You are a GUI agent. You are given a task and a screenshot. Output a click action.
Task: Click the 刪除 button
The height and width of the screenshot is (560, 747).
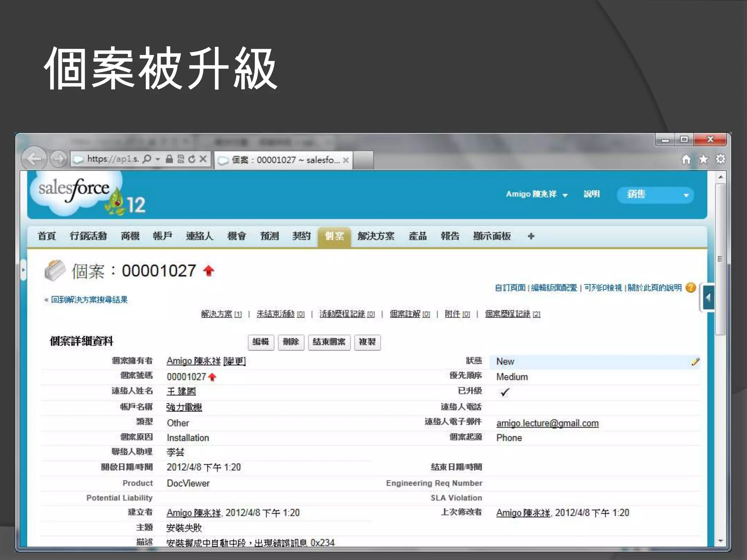tap(291, 342)
